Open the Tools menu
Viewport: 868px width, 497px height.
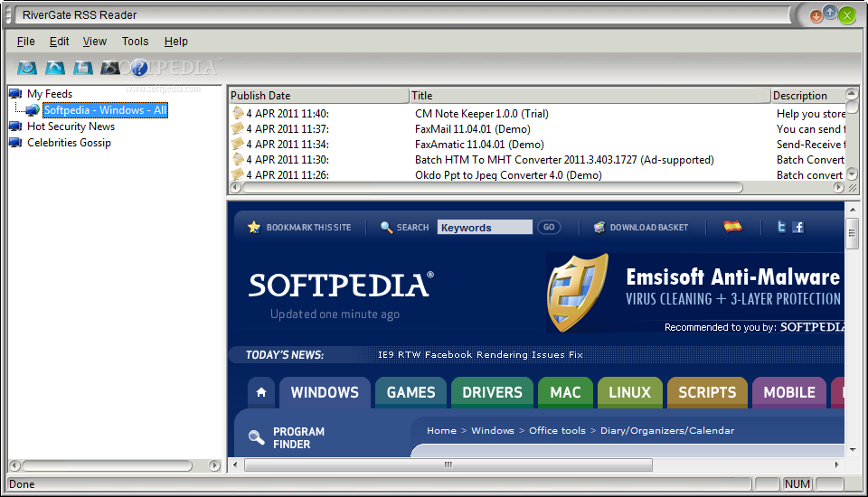coord(135,42)
